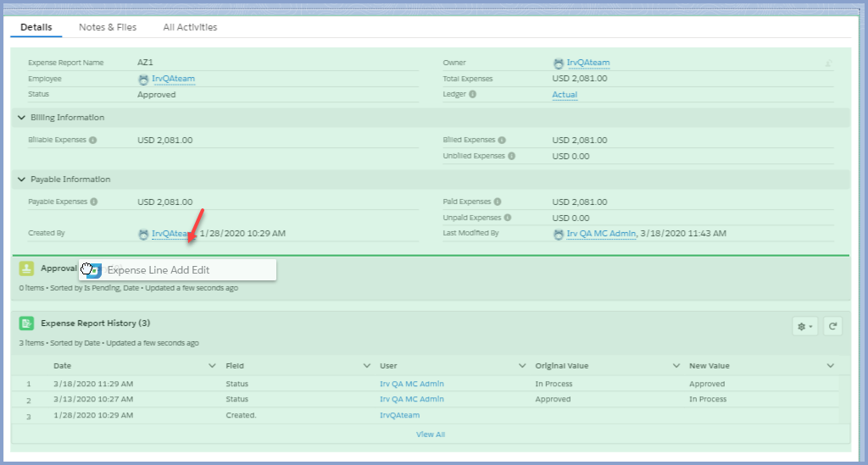Sort by the Field column header
868x465 pixels.
(x=235, y=365)
